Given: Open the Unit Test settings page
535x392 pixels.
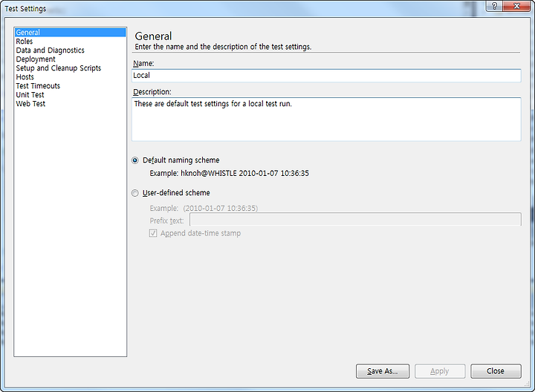Looking at the screenshot, I should (30, 94).
